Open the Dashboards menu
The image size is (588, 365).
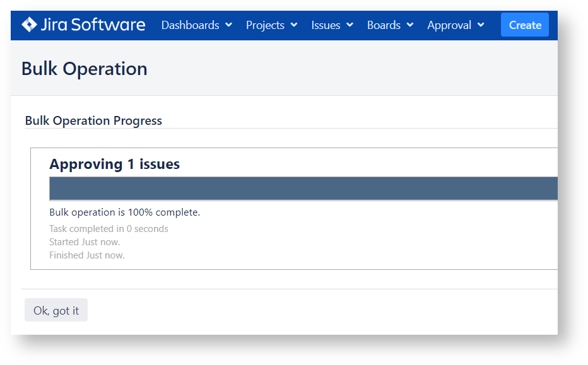coord(196,25)
